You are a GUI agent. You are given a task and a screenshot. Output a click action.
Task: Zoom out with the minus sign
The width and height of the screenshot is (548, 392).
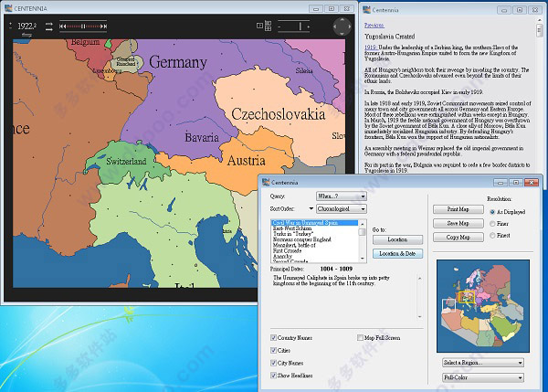click(x=279, y=26)
